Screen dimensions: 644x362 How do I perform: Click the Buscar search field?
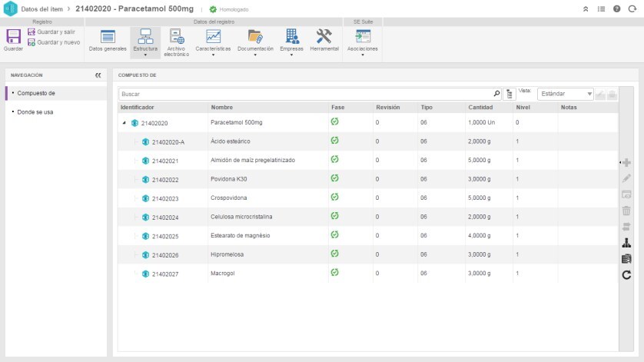(x=304, y=94)
